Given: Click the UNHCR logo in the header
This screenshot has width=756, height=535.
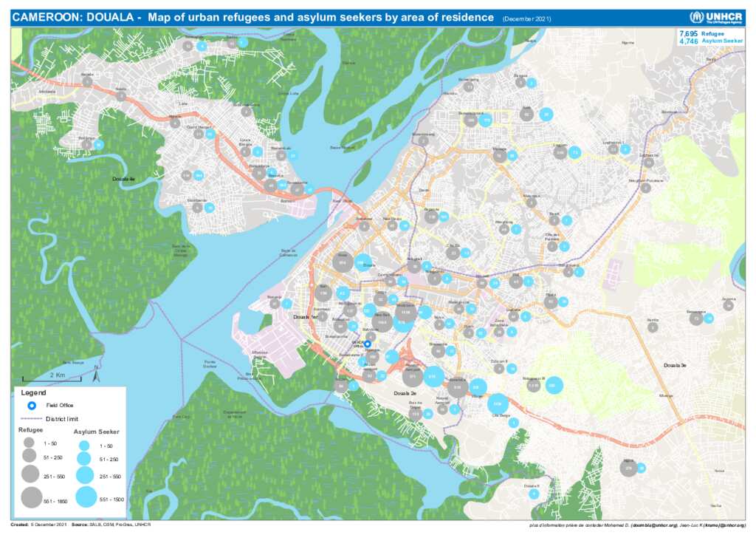Looking at the screenshot, I should coord(717,17).
